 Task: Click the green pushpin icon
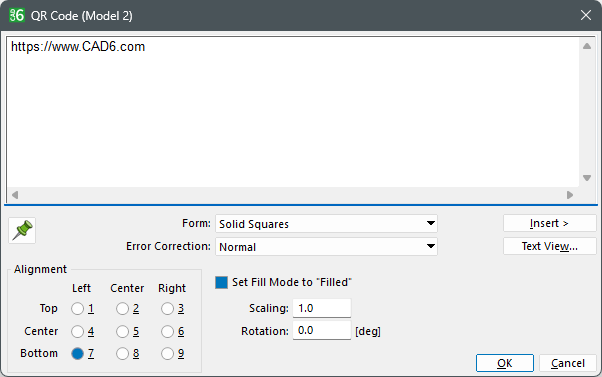22,230
